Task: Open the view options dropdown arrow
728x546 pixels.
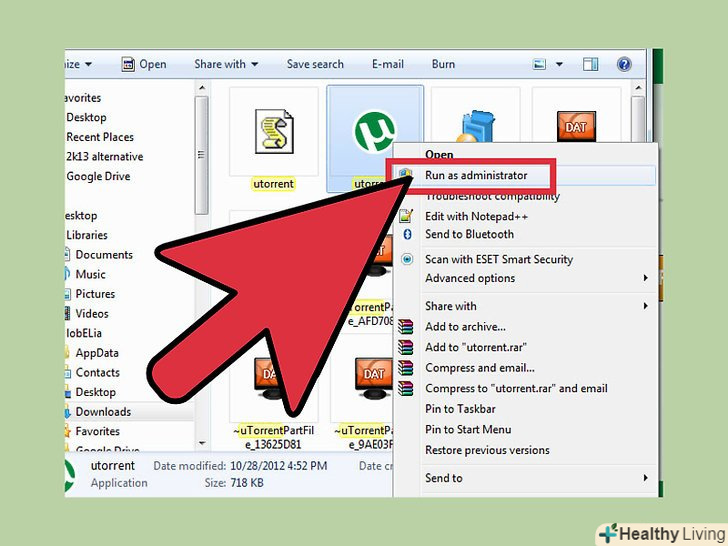Action: click(559, 64)
